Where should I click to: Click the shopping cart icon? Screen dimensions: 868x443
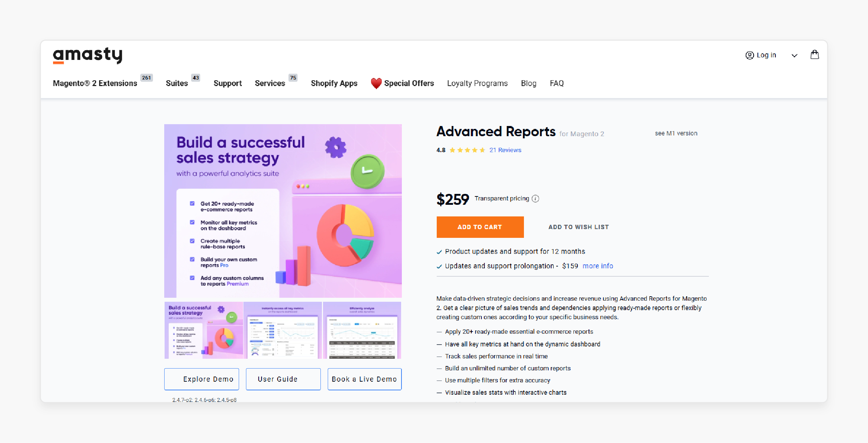[x=814, y=55]
